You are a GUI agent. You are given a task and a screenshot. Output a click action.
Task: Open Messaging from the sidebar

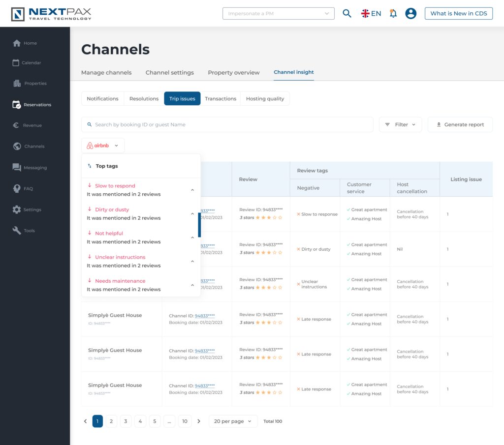coord(35,168)
